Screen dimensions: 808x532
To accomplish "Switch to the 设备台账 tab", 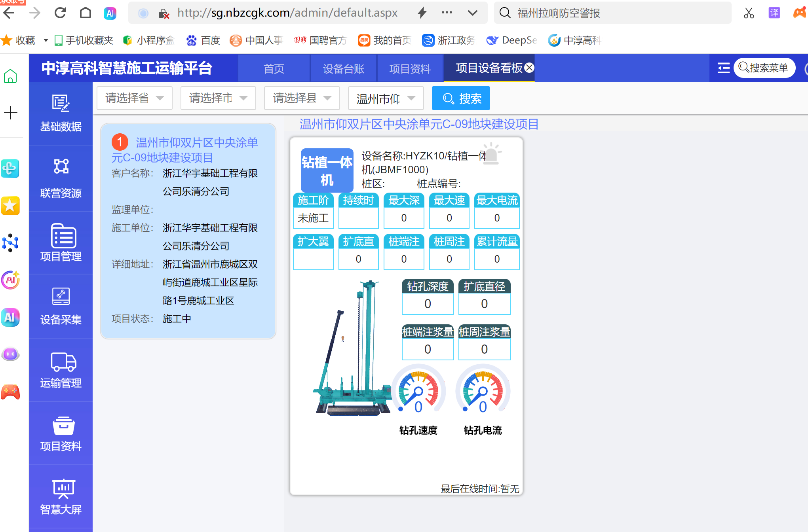I will point(343,69).
